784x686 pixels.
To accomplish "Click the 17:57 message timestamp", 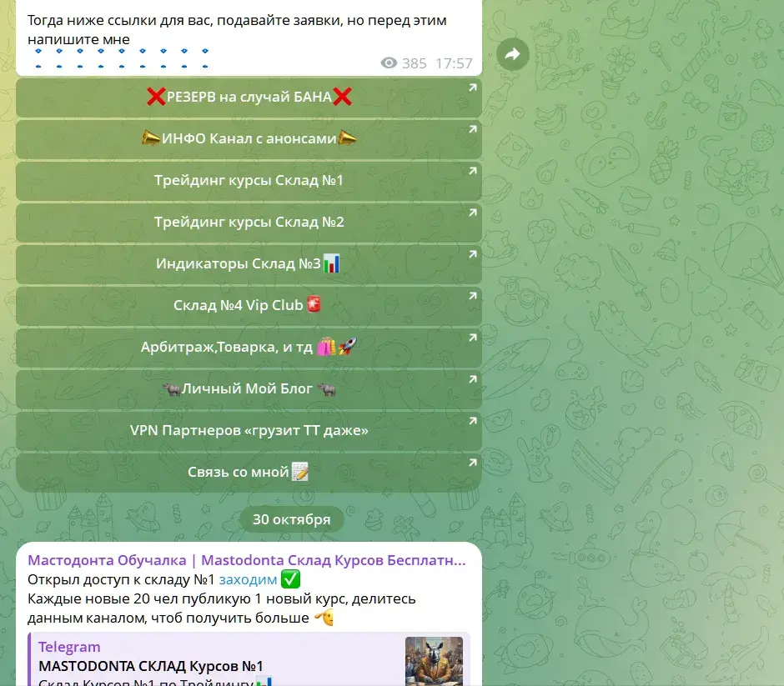I will [454, 63].
